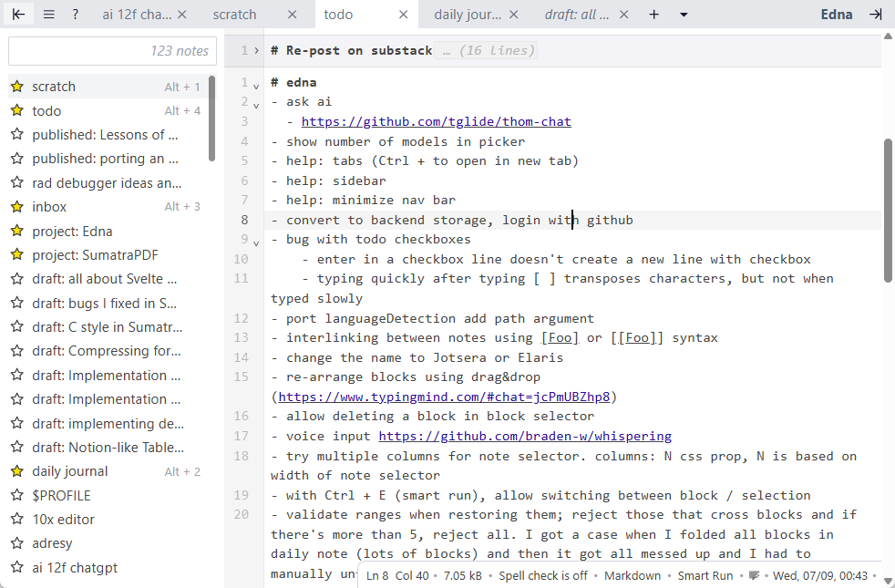Unstar the todo note in sidebar
895x588 pixels.
(17, 110)
